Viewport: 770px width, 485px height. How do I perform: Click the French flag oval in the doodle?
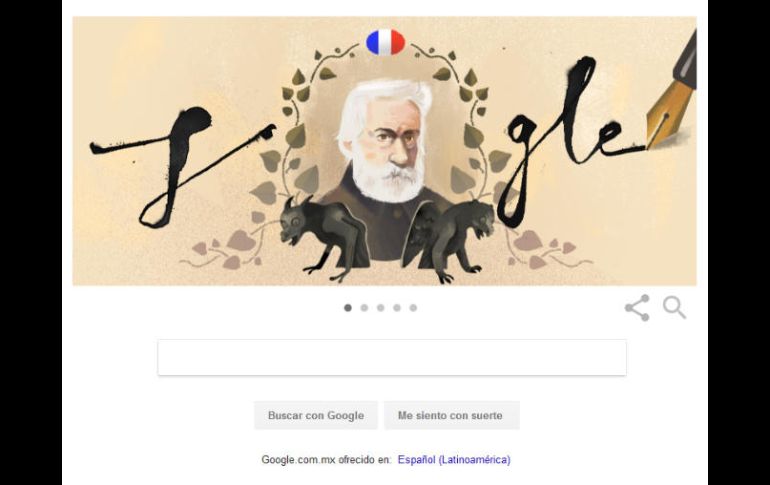[385, 42]
